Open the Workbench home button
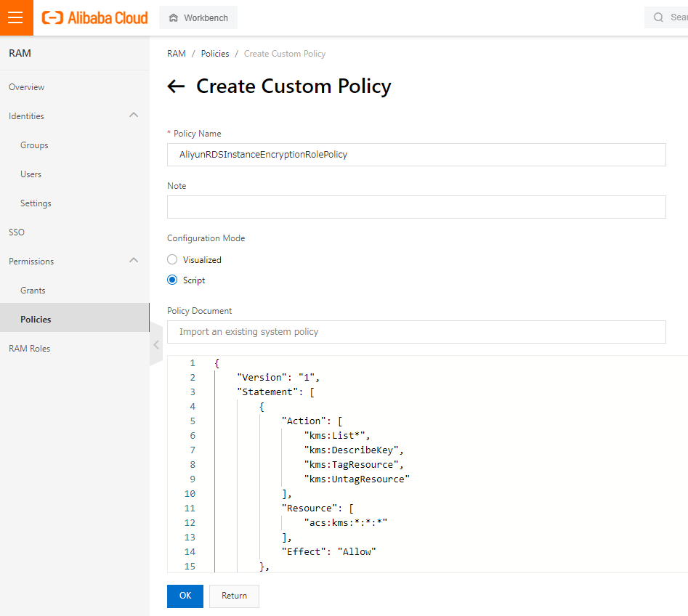This screenshot has width=688, height=616. 198,17
